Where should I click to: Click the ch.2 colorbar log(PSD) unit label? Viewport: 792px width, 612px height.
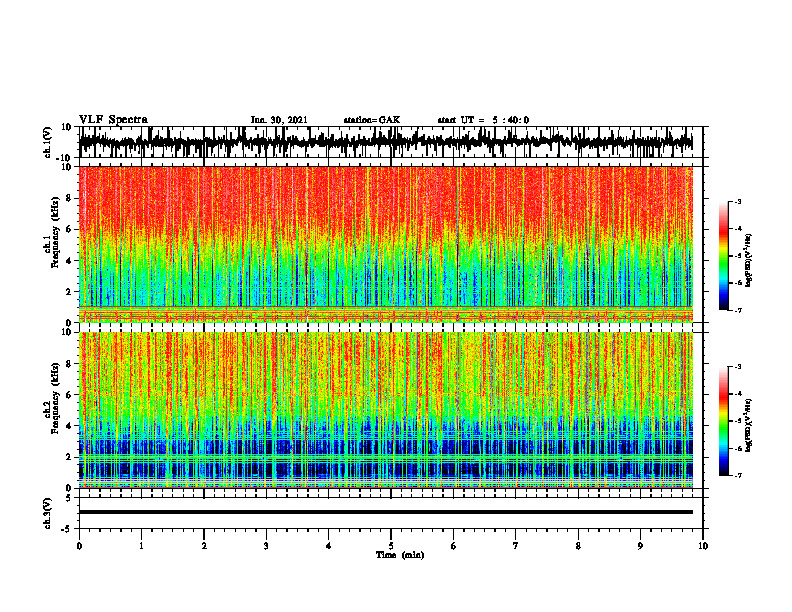pos(749,425)
